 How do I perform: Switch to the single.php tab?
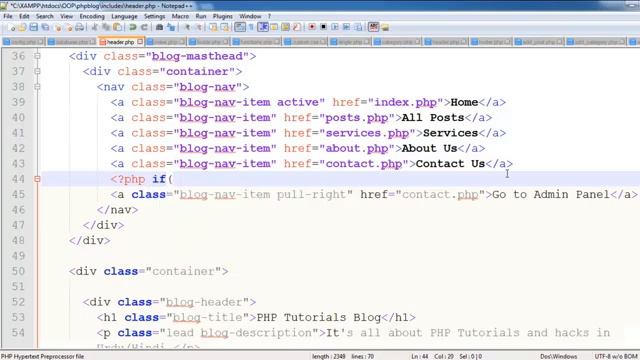pyautogui.click(x=350, y=42)
